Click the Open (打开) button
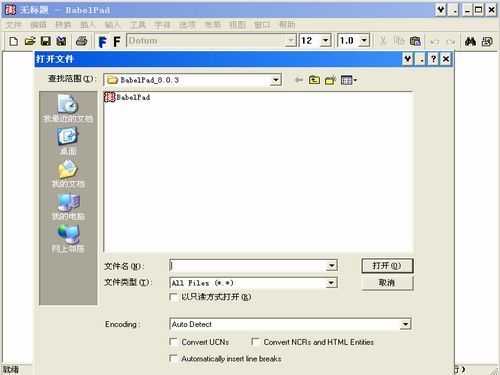This screenshot has width=500, height=375. pos(387,266)
